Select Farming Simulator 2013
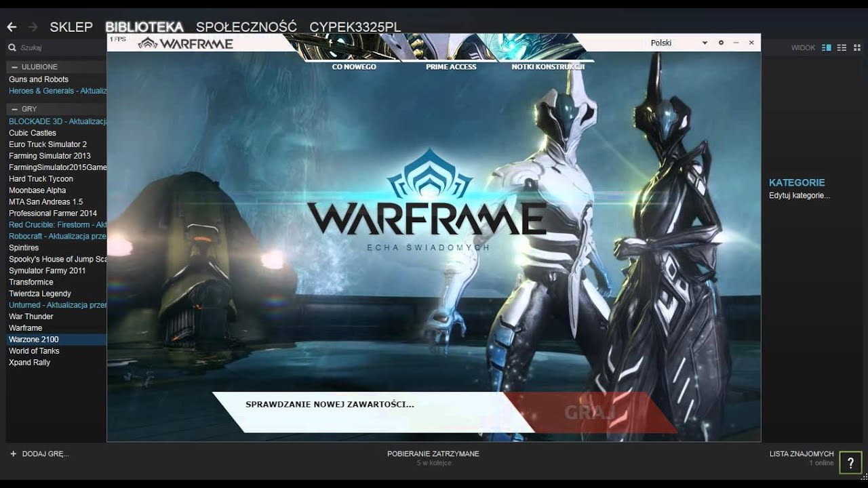Viewport: 868px width, 488px height. coord(50,156)
